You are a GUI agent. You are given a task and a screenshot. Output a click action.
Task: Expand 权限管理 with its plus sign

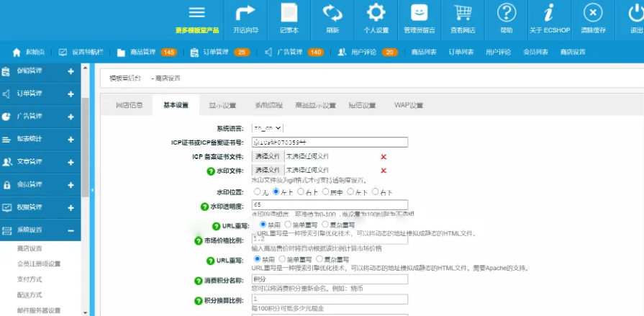(x=71, y=208)
